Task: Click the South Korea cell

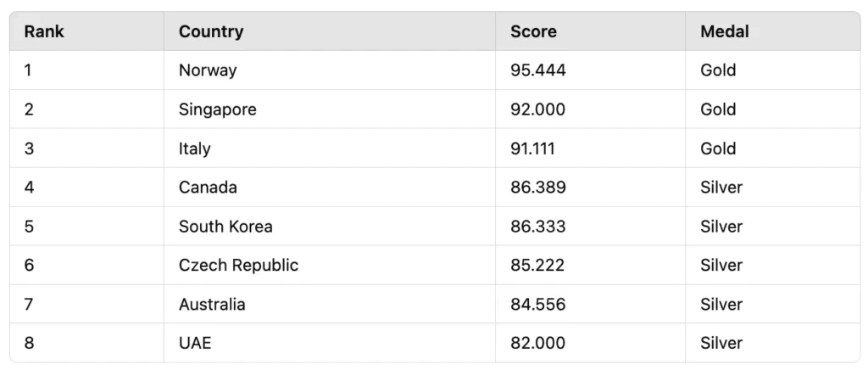Action: coord(225,227)
